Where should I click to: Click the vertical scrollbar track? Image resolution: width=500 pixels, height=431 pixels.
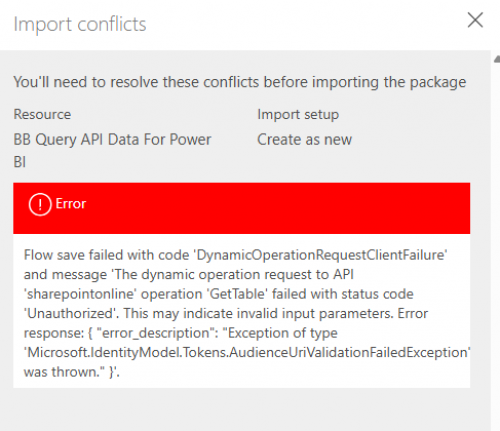(x=497, y=247)
